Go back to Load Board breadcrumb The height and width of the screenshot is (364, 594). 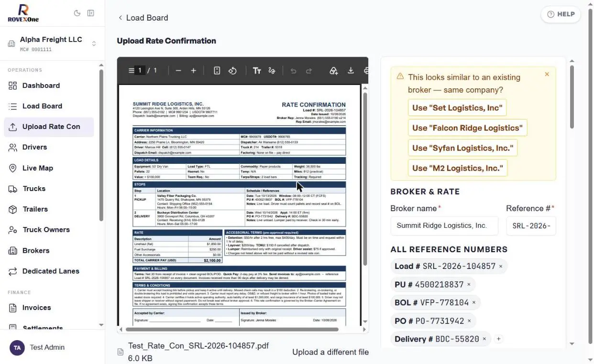coord(143,18)
